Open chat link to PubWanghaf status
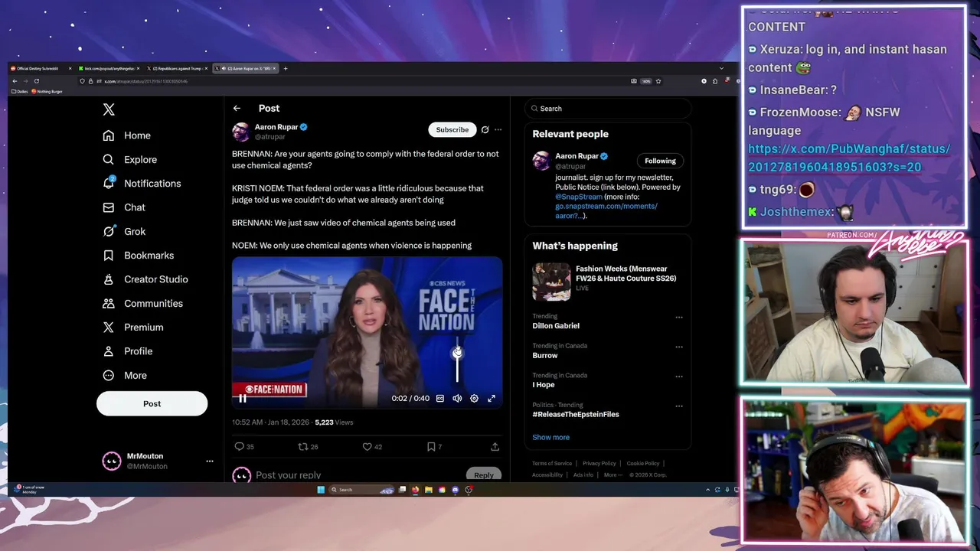Image resolution: width=980 pixels, height=551 pixels. [x=849, y=158]
